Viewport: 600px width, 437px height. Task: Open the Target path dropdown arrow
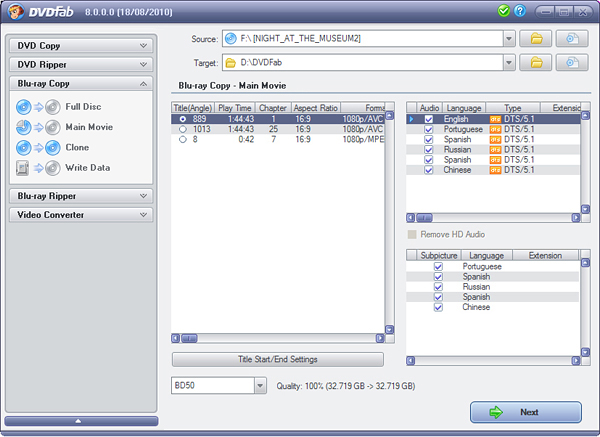tap(509, 63)
